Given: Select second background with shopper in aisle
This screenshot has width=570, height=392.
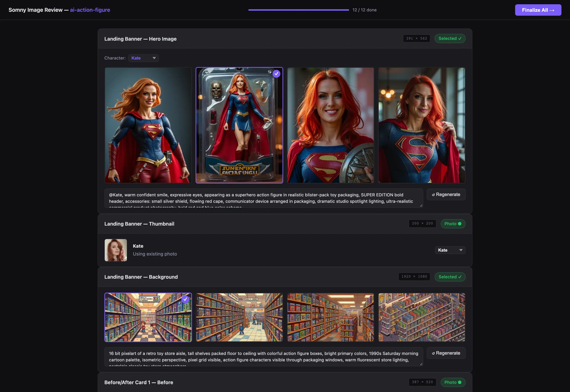Looking at the screenshot, I should coord(239,317).
